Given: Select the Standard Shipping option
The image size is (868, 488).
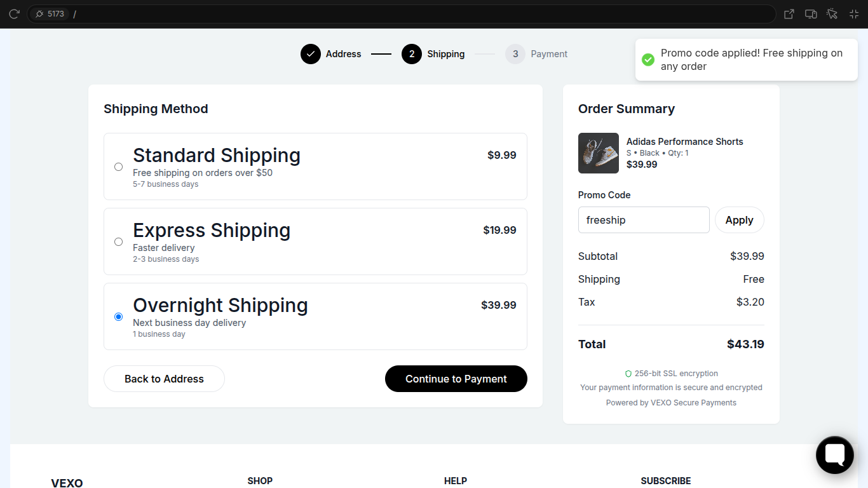Looking at the screenshot, I should [x=118, y=166].
